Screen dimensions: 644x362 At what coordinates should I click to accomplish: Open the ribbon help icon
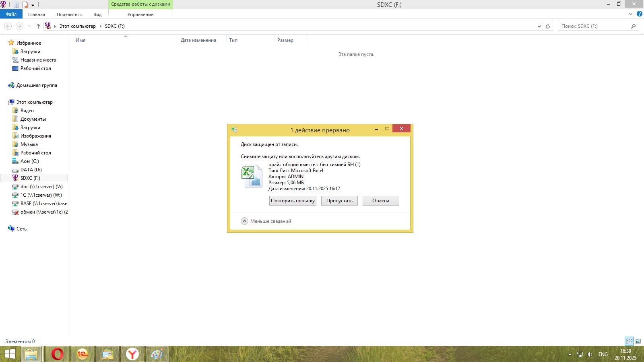639,14
